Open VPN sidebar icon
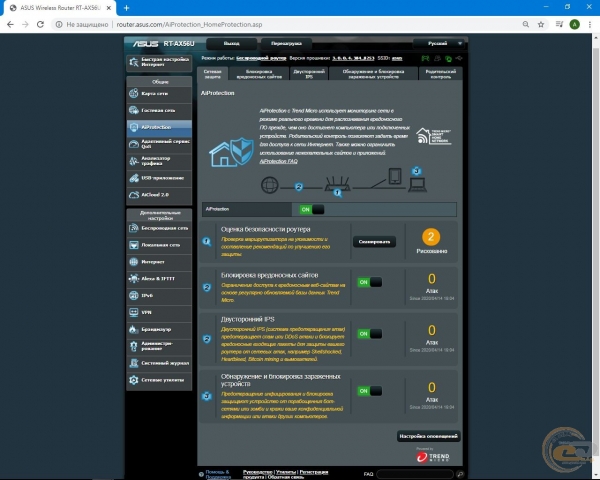600x480 pixels. pos(134,312)
